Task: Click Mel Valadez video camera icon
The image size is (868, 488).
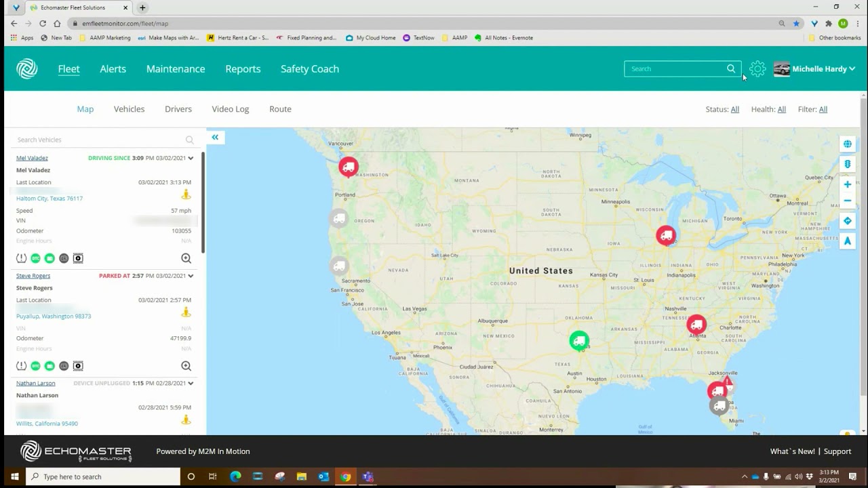Action: click(x=78, y=258)
